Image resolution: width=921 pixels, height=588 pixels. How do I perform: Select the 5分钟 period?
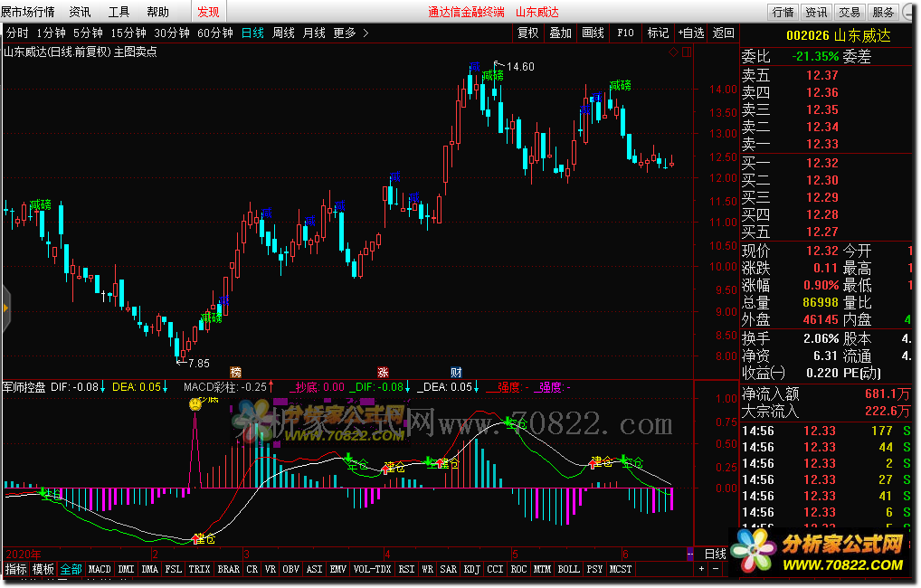(x=88, y=33)
